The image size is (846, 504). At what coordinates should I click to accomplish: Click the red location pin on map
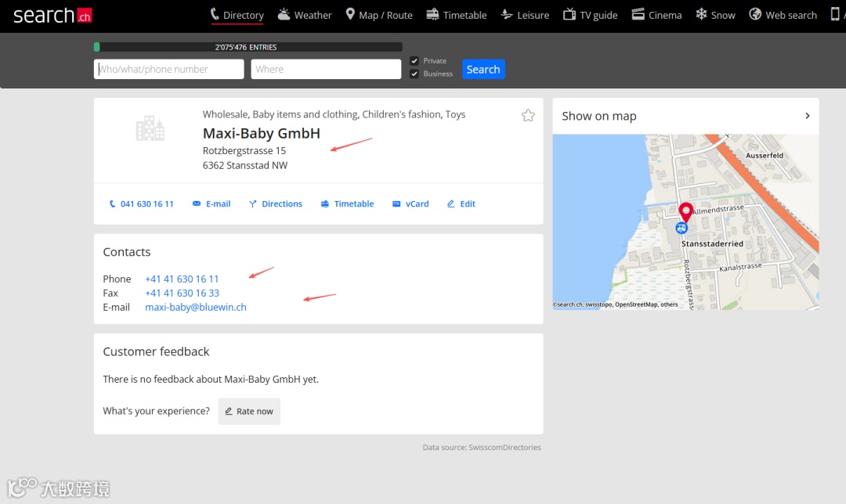[685, 212]
